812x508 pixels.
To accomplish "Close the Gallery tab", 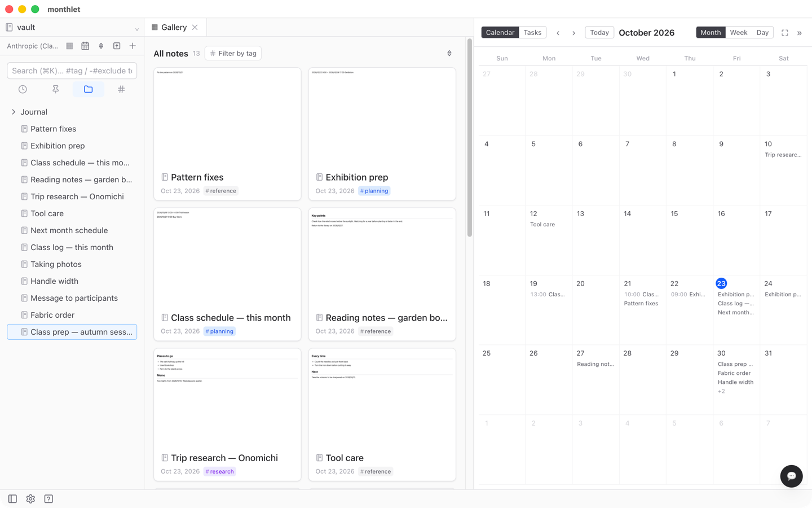I will click(x=195, y=27).
